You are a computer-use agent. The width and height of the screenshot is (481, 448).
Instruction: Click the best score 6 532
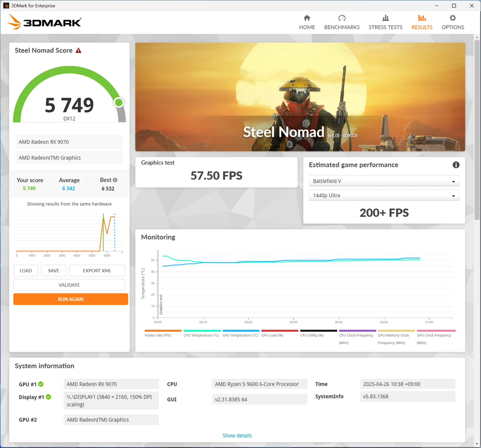point(108,189)
